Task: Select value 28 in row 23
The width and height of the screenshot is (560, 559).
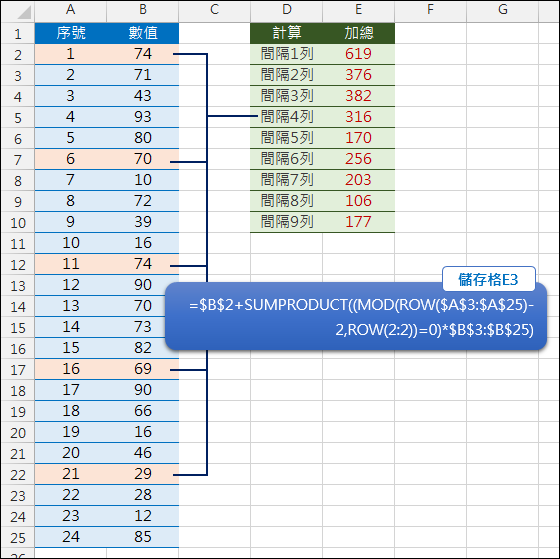Action: 142,495
